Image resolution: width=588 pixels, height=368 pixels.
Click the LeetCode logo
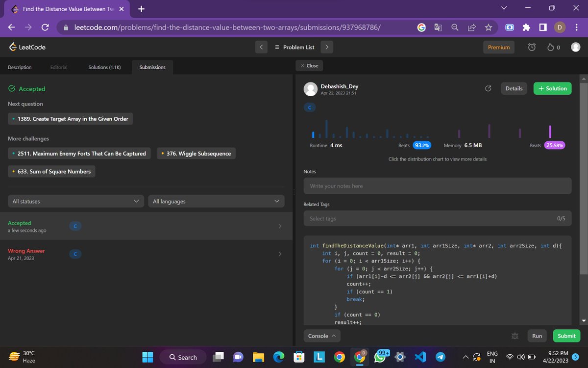(x=27, y=47)
